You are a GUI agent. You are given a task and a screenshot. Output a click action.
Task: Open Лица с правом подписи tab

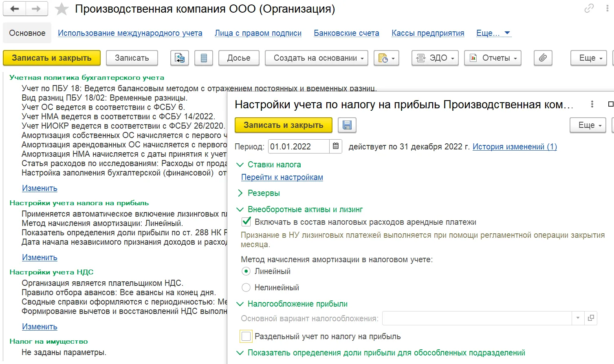258,33
